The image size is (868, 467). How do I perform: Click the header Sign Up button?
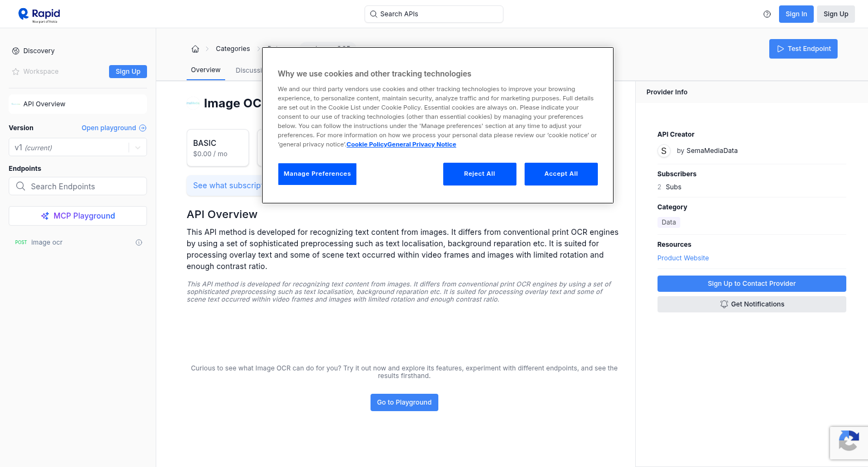tap(836, 14)
